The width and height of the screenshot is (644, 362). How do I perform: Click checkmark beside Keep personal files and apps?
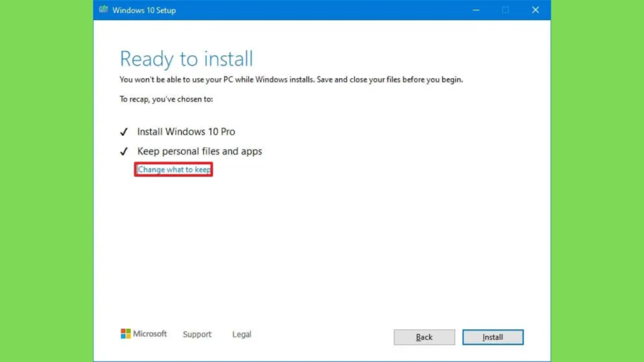pyautogui.click(x=124, y=151)
